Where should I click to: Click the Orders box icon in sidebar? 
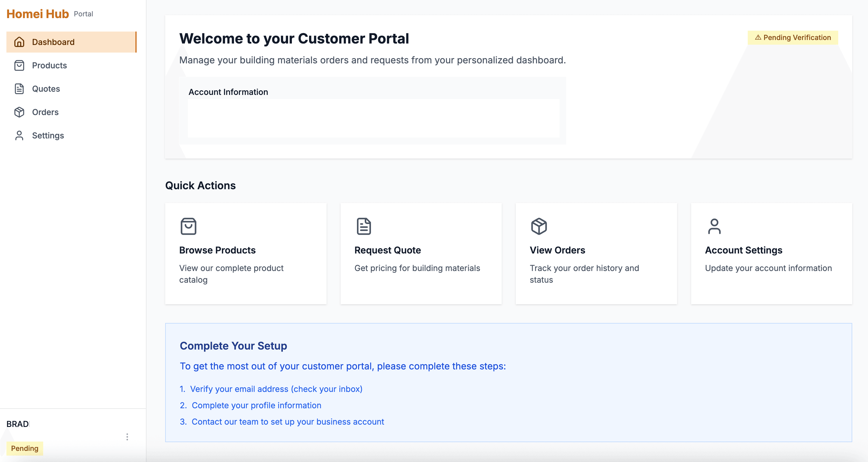[x=19, y=112]
